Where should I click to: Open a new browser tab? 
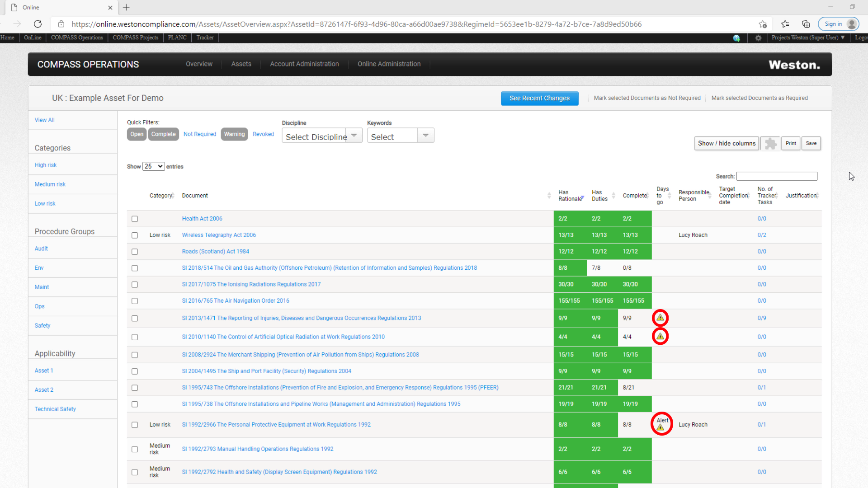click(x=126, y=7)
